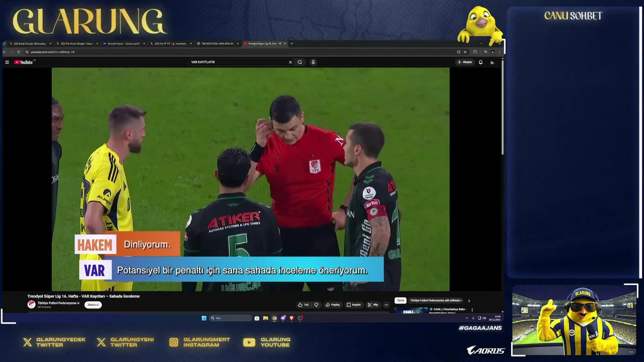
Task: Open the YouTube hamburger guide menu
Action: 7,62
